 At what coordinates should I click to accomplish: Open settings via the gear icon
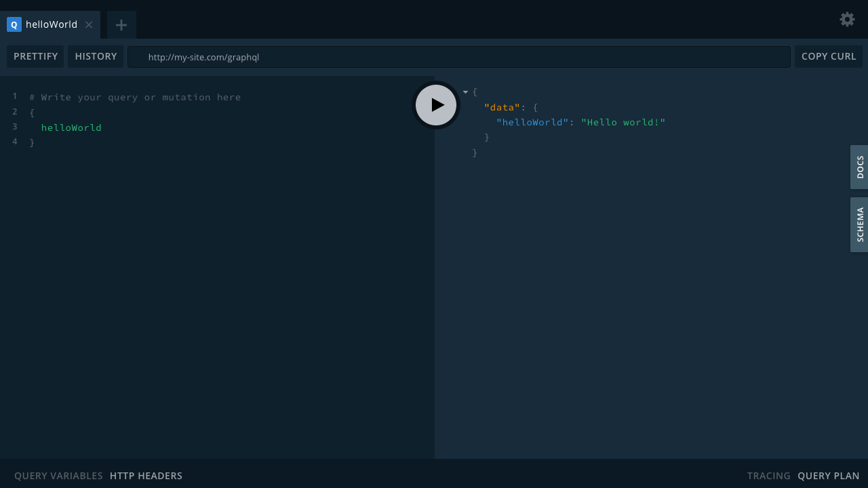tap(847, 19)
